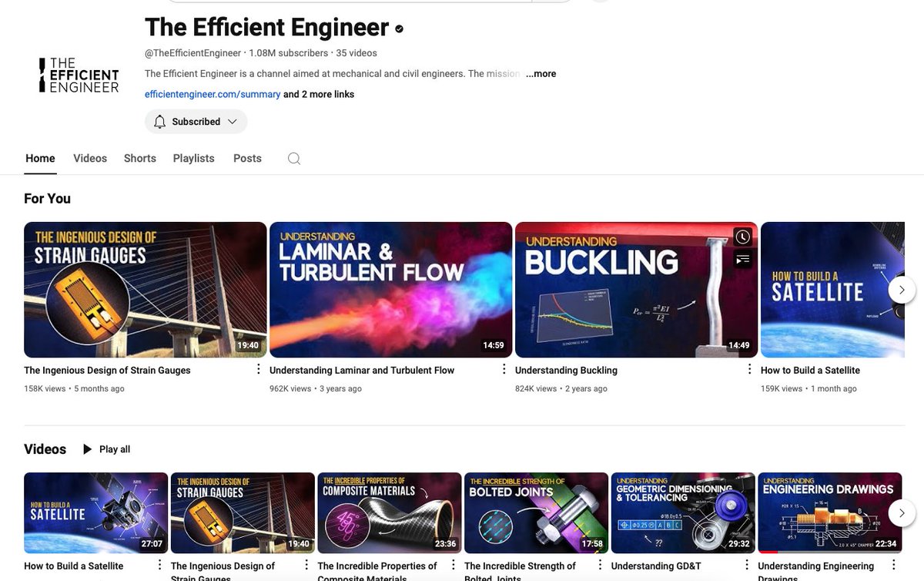Click Composite Materials video thumbnail

(390, 512)
